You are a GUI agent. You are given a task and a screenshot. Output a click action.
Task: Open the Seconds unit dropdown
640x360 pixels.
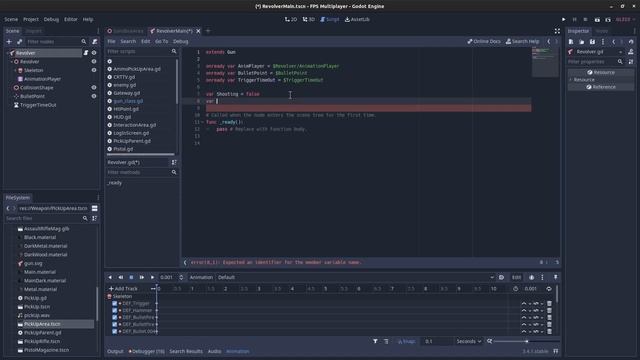pos(468,341)
